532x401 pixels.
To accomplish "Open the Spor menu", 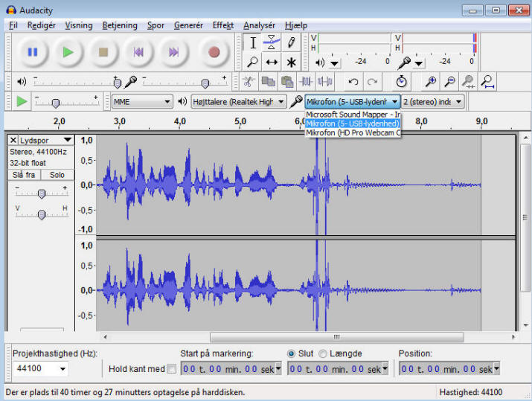I will tap(156, 25).
